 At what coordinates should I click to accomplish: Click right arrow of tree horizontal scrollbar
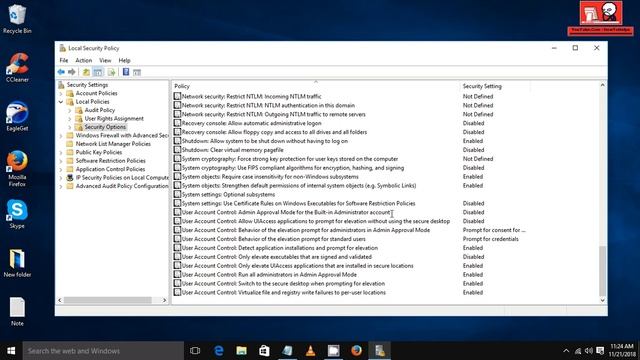pos(164,300)
